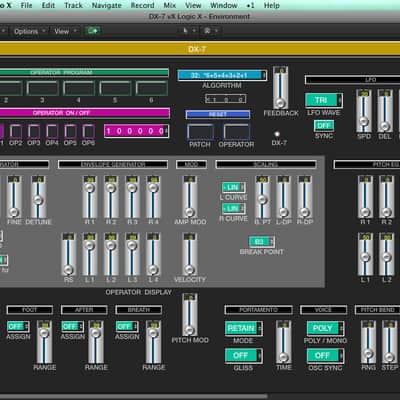Viewport: 400px width, 400px height.
Task: Click the PATCH reset button
Action: [200, 132]
